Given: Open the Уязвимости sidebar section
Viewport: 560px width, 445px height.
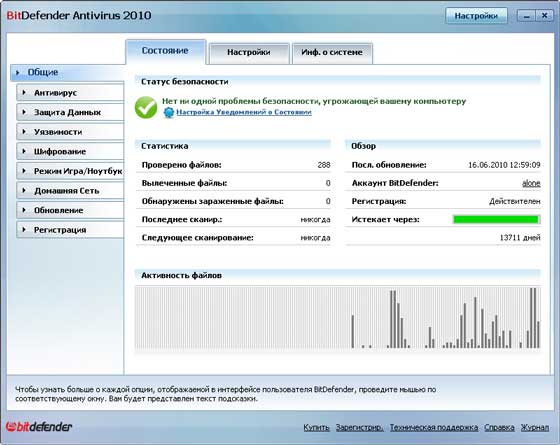Looking at the screenshot, I should coord(70,132).
